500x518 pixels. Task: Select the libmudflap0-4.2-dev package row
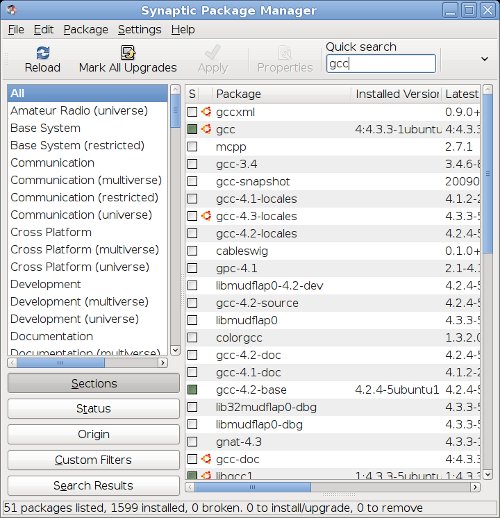coord(333,286)
